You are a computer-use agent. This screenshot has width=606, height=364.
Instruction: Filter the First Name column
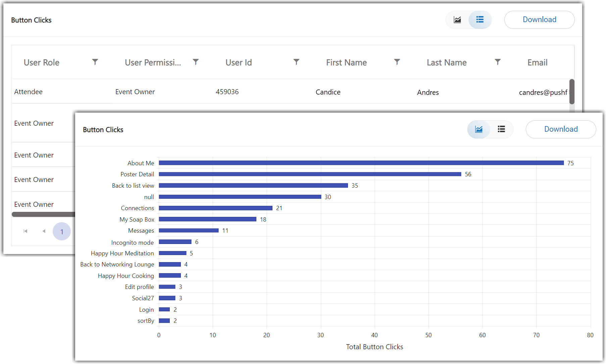coord(397,62)
